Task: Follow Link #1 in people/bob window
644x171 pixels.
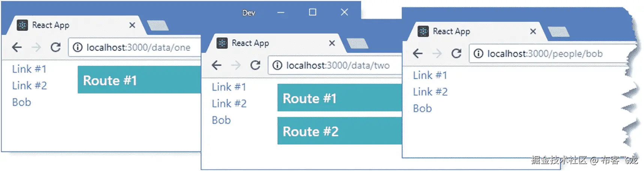Action: pyautogui.click(x=430, y=75)
